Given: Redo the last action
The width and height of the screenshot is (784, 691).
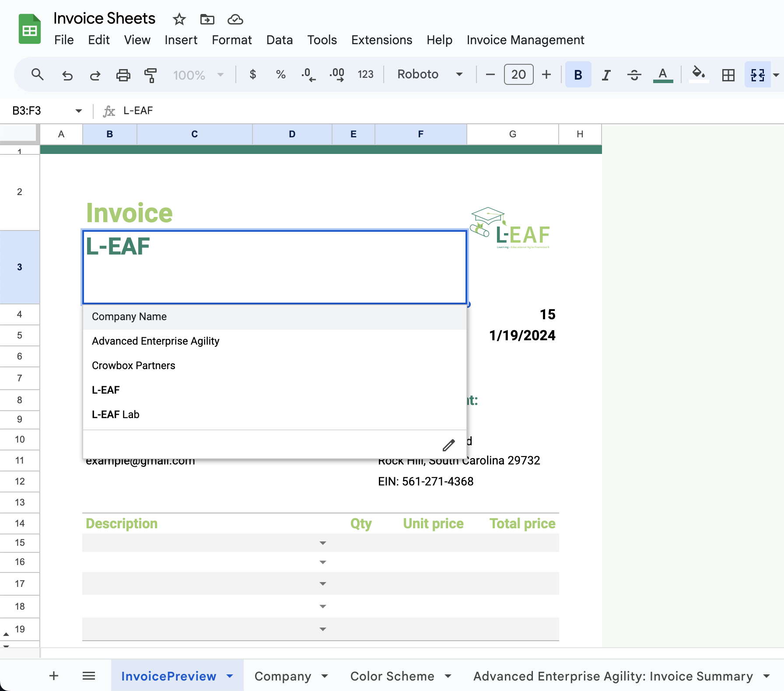Looking at the screenshot, I should tap(95, 75).
